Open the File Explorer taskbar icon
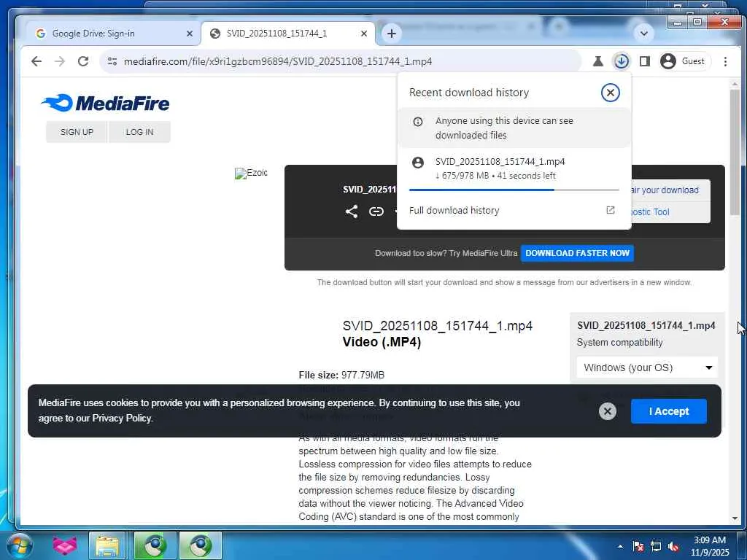 107,545
